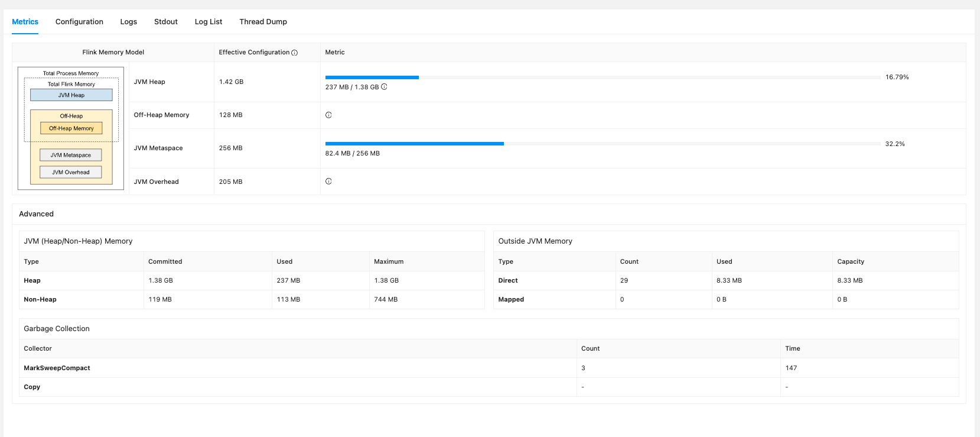
Task: Click the MarkSweepCompact collector row
Action: [x=489, y=368]
